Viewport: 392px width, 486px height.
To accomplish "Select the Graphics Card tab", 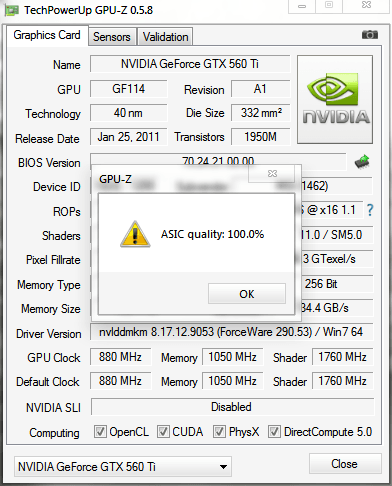I will tap(47, 35).
